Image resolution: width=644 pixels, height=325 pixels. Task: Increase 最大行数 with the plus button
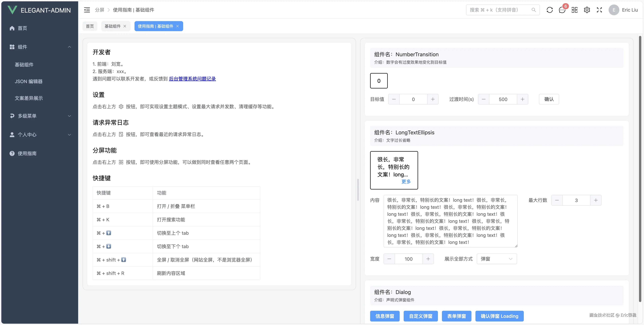tap(596, 200)
